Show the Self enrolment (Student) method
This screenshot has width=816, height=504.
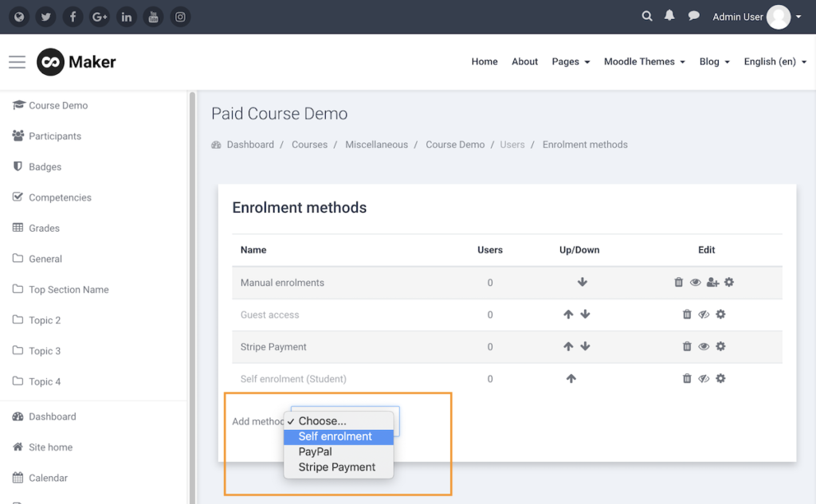(x=704, y=378)
